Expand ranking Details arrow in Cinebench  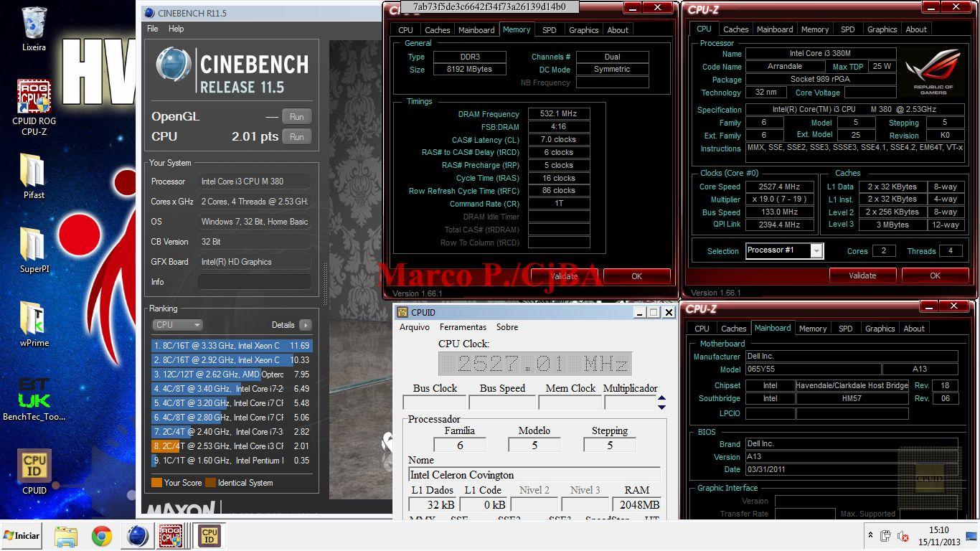305,324
